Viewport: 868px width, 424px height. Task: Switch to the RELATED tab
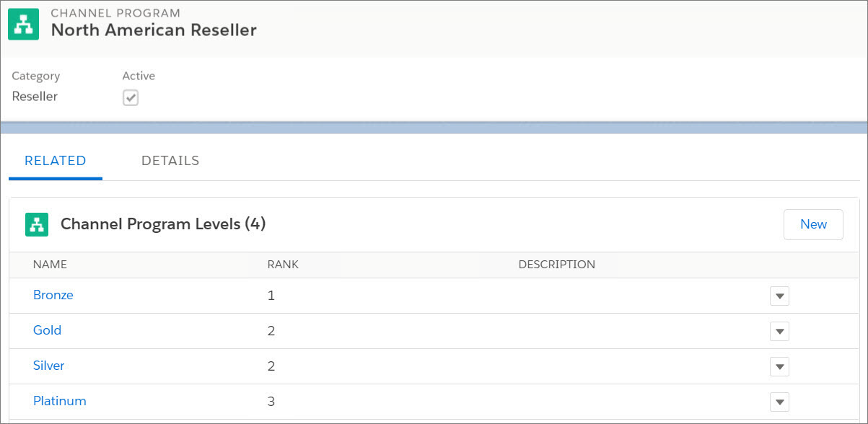click(x=56, y=161)
